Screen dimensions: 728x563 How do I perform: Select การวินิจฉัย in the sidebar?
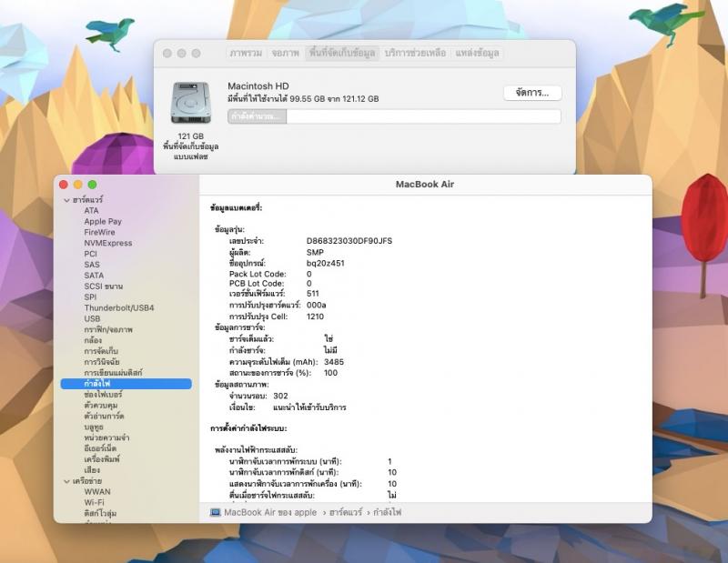[102, 362]
